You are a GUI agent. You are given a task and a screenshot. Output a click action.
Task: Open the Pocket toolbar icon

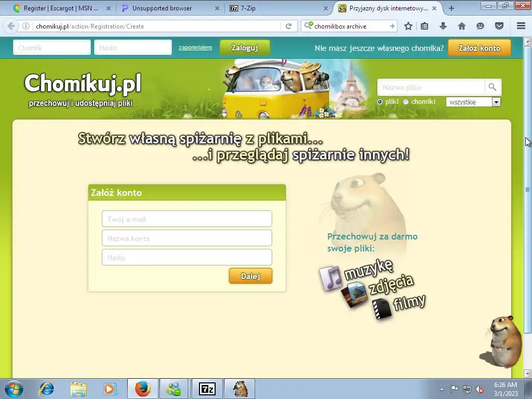pos(499,26)
